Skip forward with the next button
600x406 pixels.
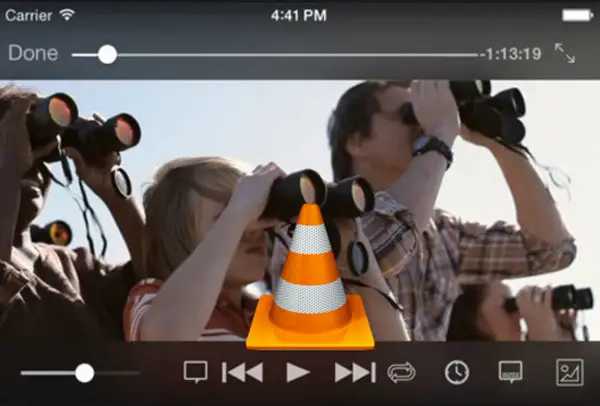(355, 373)
